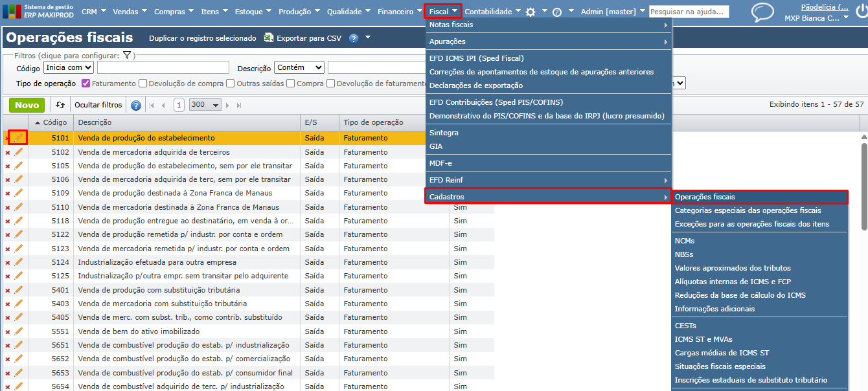The image size is (868, 391).
Task: Click the edit pencil for code 5101
Action: tap(18, 138)
